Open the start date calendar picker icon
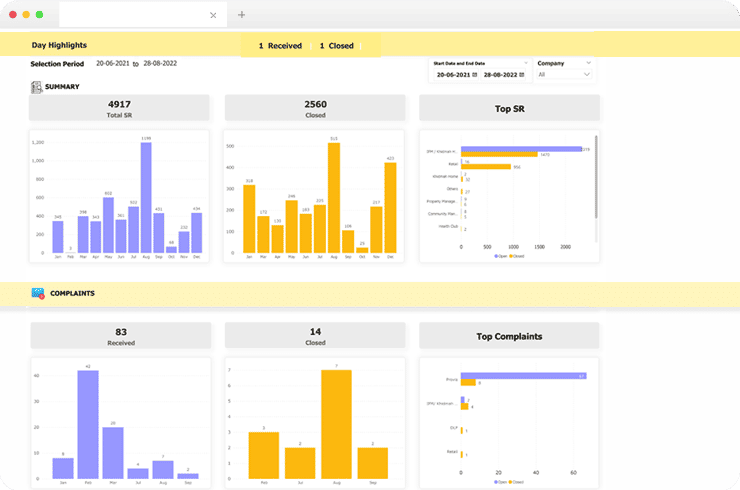 pos(476,75)
